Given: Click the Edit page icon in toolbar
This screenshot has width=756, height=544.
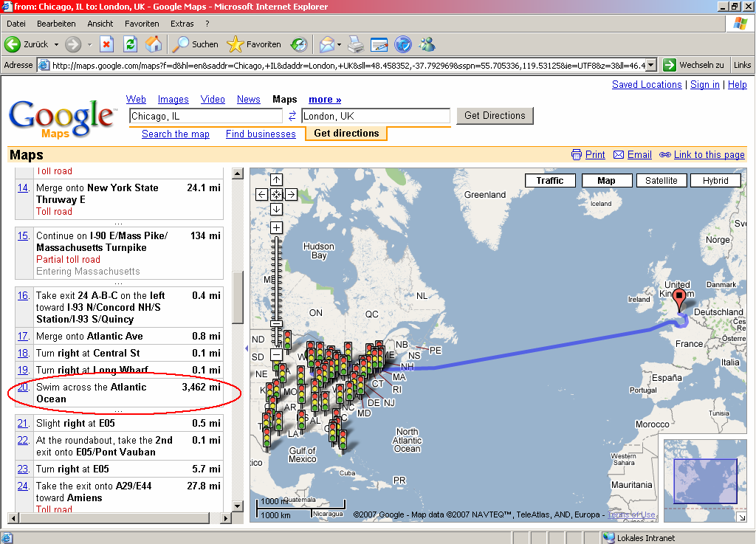Looking at the screenshot, I should (x=379, y=44).
